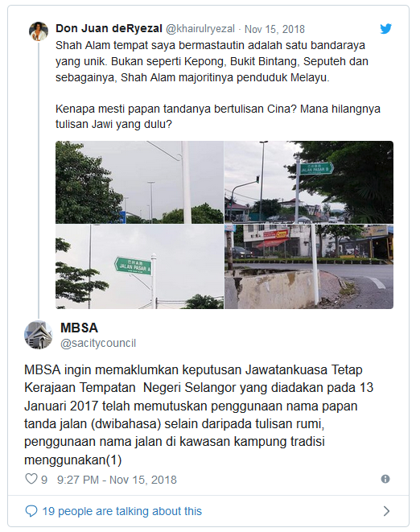
Task: Open the MBSA profile avatar
Action: click(39, 335)
